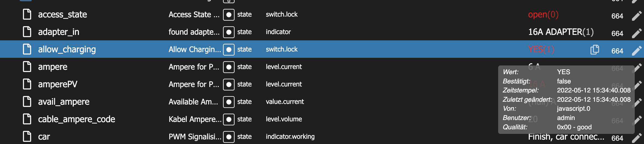
Task: Select the allow_charging row
Action: point(322,49)
